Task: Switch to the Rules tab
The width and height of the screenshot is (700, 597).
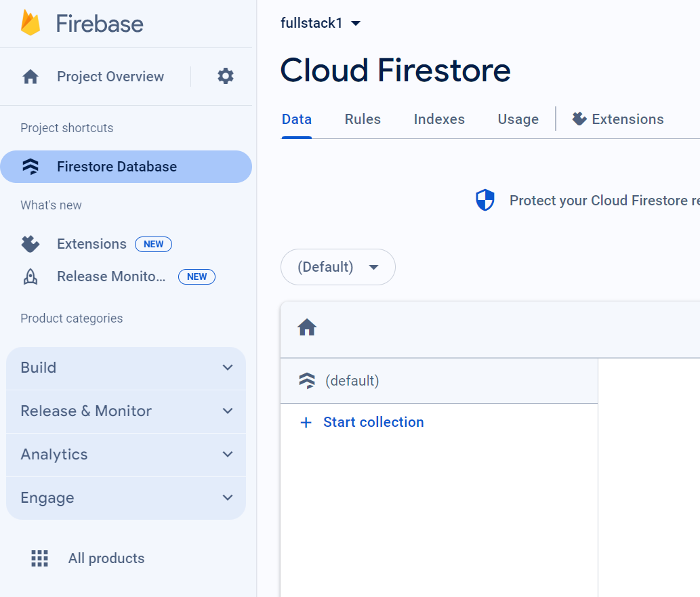Action: pos(362,119)
